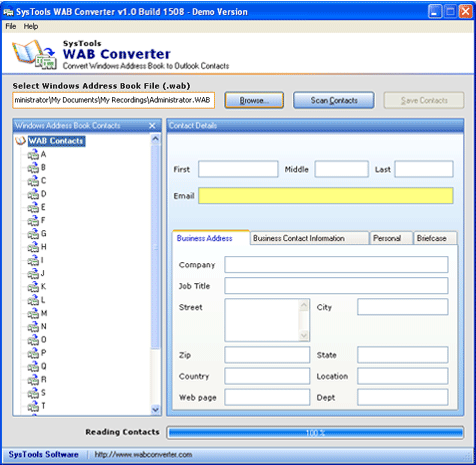Open the WAB Contacts book icon
The image size is (476, 465).
(x=20, y=141)
